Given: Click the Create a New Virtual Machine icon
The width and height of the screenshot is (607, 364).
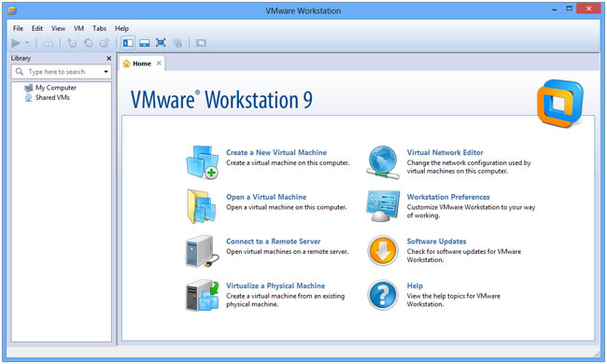Looking at the screenshot, I should [202, 162].
